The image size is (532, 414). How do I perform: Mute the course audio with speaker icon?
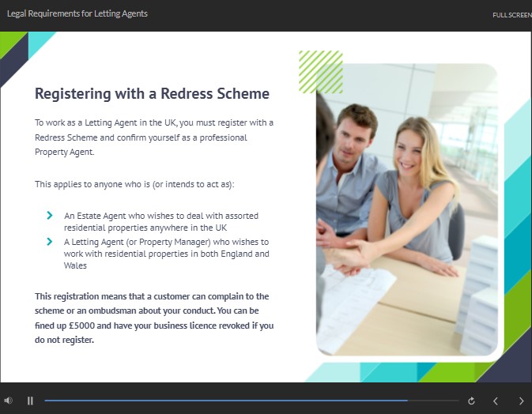pyautogui.click(x=8, y=401)
